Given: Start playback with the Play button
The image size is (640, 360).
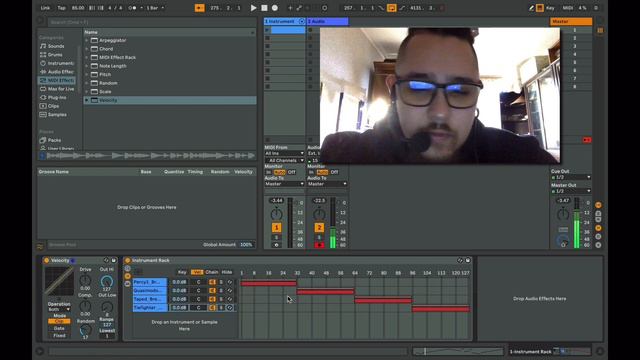Looking at the screenshot, I should pos(253,8).
